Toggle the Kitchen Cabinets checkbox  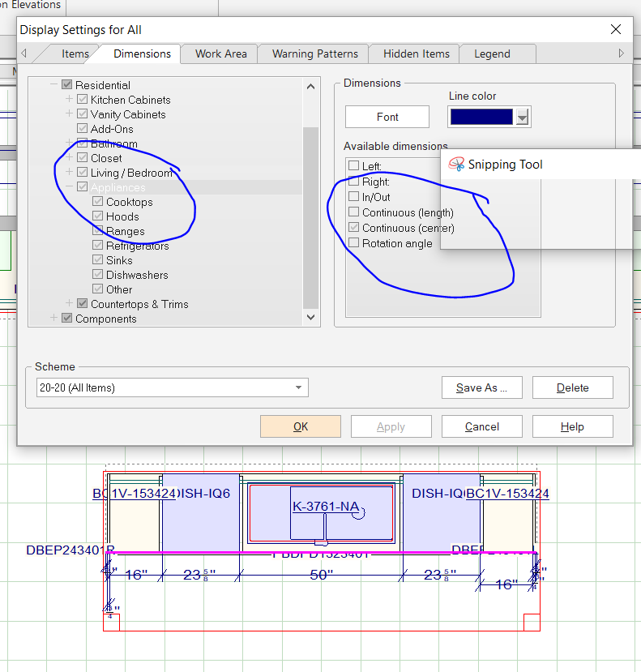click(x=83, y=100)
